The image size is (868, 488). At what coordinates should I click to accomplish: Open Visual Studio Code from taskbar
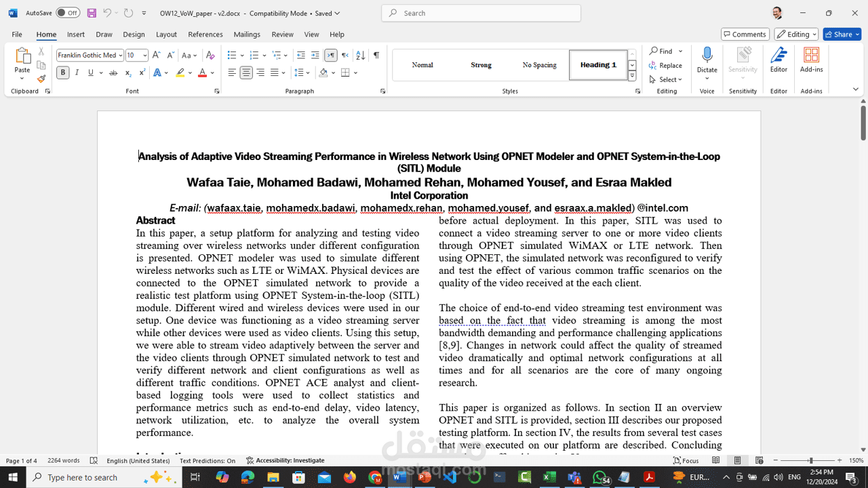451,477
